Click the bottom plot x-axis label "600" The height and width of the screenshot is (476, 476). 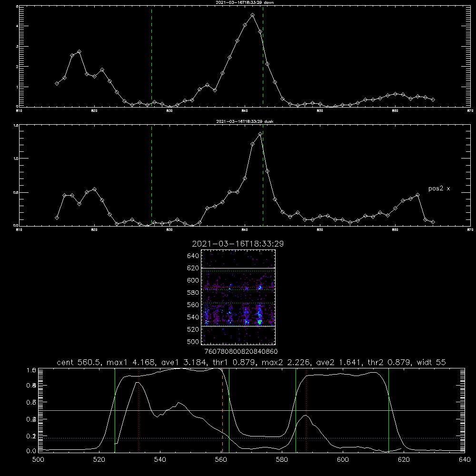click(x=343, y=459)
